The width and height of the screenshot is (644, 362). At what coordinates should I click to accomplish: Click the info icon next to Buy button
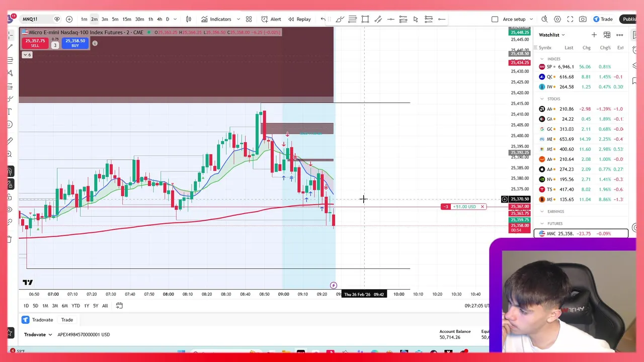[x=95, y=43]
